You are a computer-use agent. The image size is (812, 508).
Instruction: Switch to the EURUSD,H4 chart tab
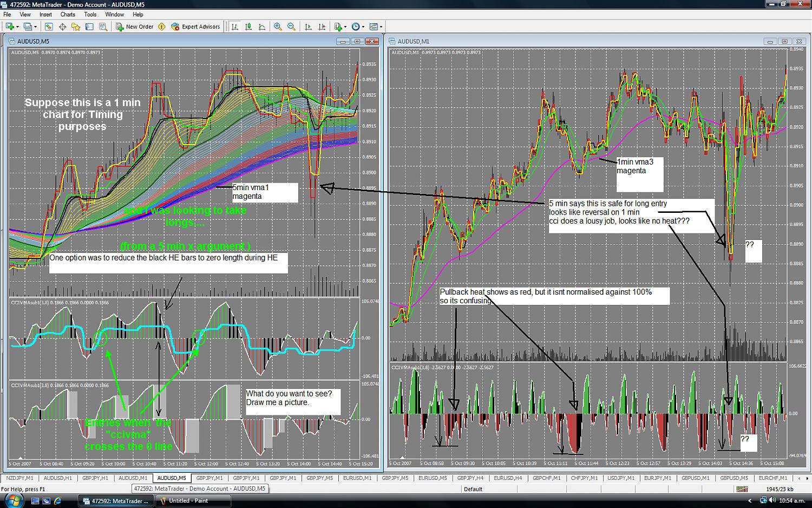click(x=508, y=478)
